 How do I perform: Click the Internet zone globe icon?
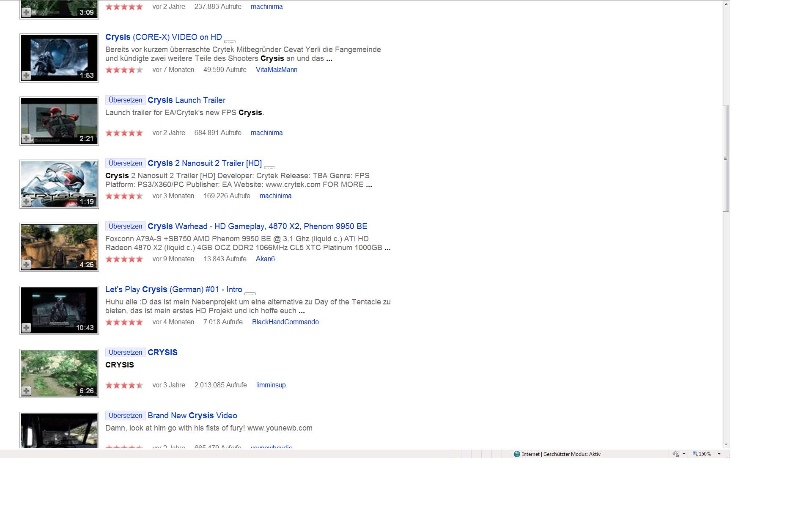pos(517,454)
